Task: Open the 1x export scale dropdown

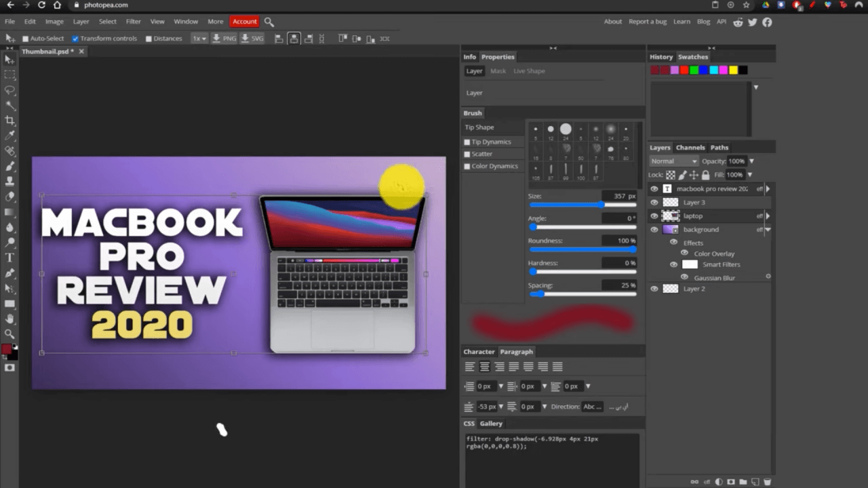Action: (199, 39)
